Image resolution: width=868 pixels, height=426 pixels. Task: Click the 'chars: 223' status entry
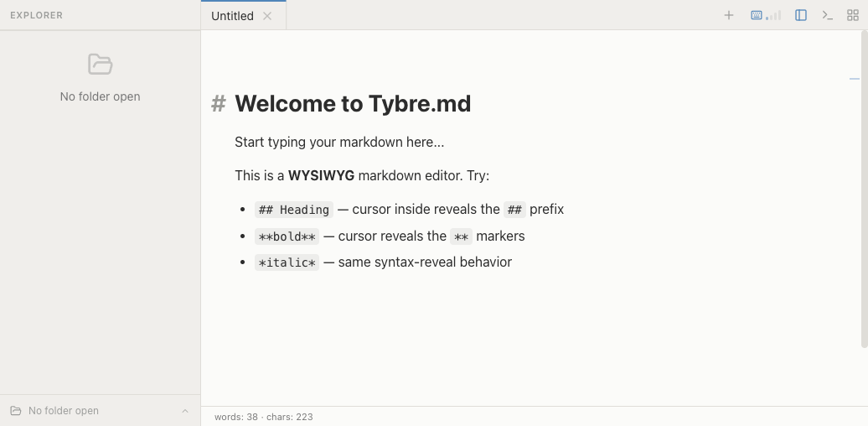290,417
